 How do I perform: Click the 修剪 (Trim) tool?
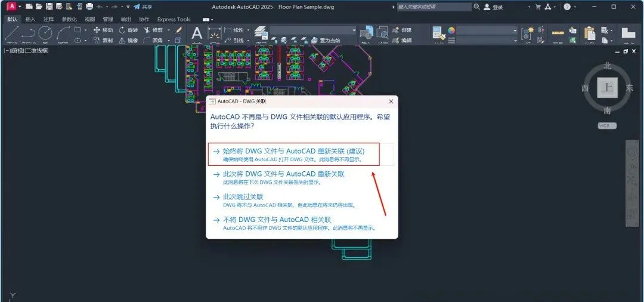tap(153, 30)
